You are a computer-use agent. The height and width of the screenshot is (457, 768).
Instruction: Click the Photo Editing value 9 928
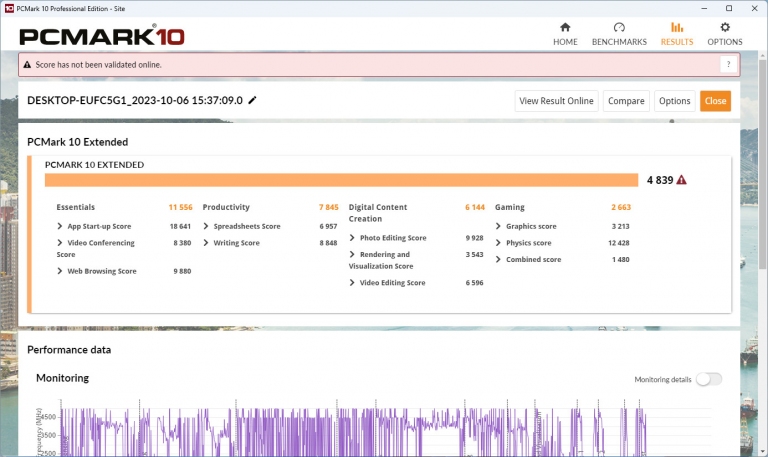tap(475, 238)
